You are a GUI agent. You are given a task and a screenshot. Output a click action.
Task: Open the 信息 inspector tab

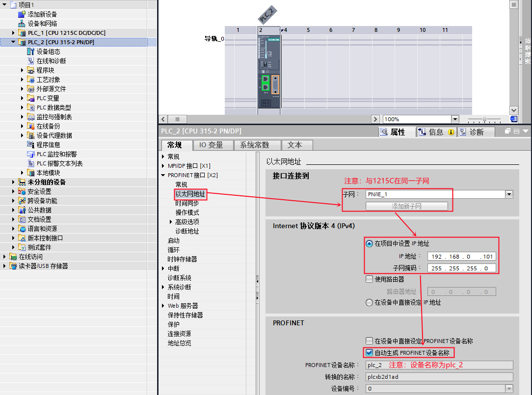tap(437, 132)
